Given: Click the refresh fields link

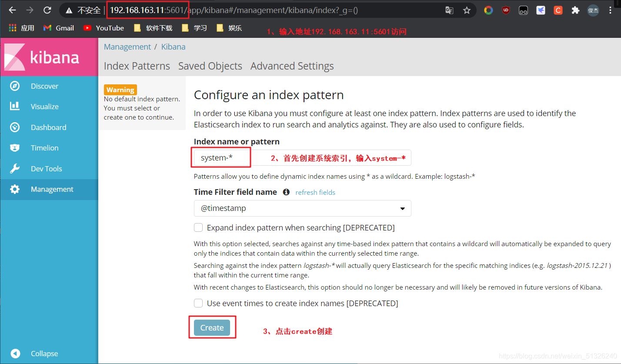Looking at the screenshot, I should pos(315,192).
